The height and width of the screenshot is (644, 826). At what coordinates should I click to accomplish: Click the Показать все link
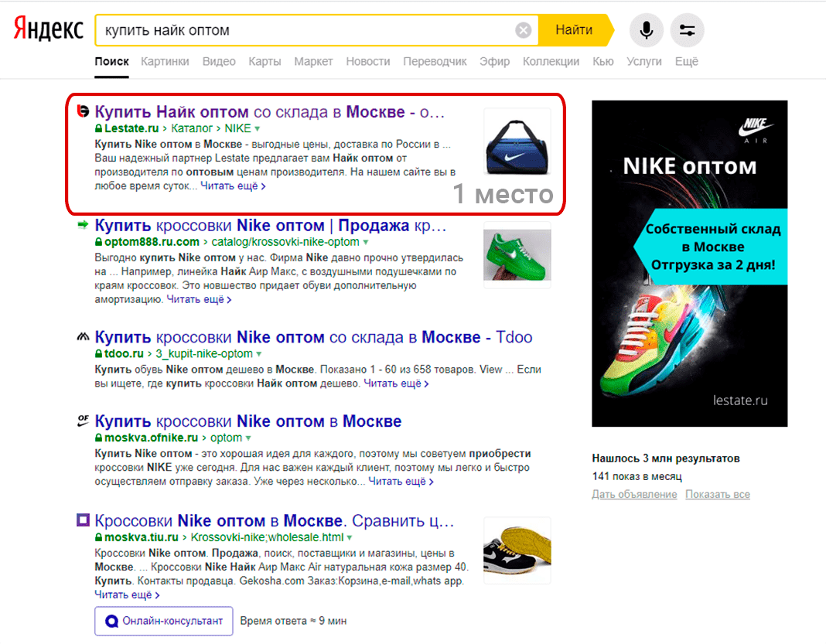718,494
